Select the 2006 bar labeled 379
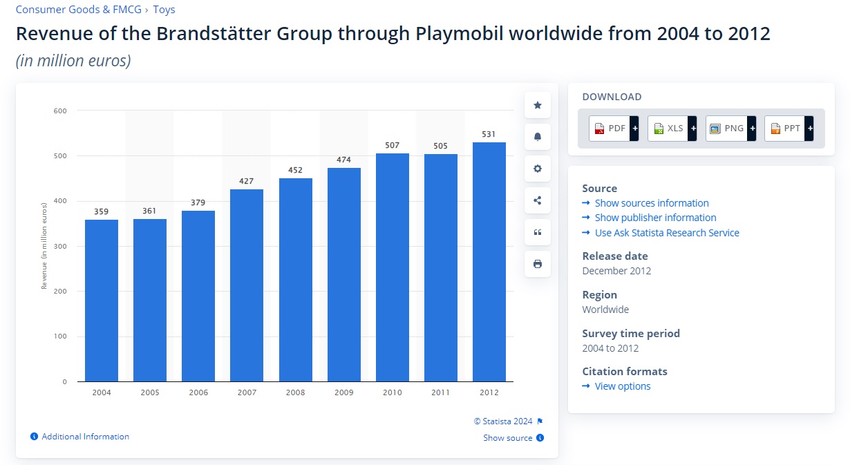 (198, 296)
